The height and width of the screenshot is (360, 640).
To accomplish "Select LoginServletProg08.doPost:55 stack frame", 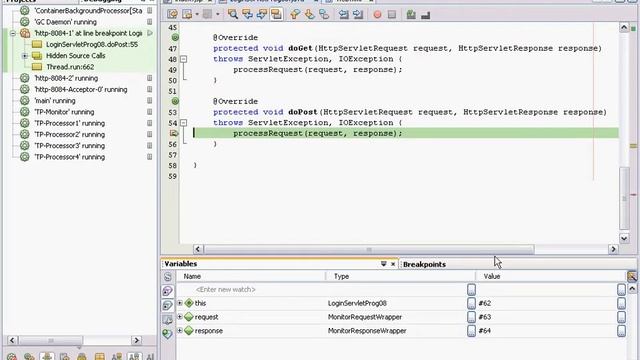I will [92, 44].
